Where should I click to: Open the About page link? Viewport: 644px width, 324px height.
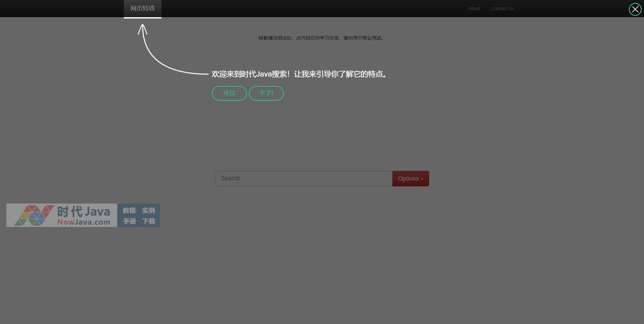click(474, 9)
